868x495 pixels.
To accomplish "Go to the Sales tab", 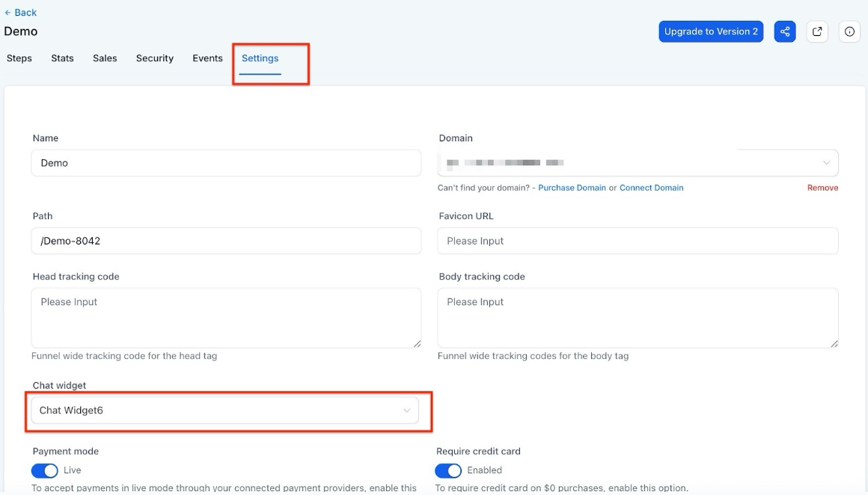I will point(105,58).
